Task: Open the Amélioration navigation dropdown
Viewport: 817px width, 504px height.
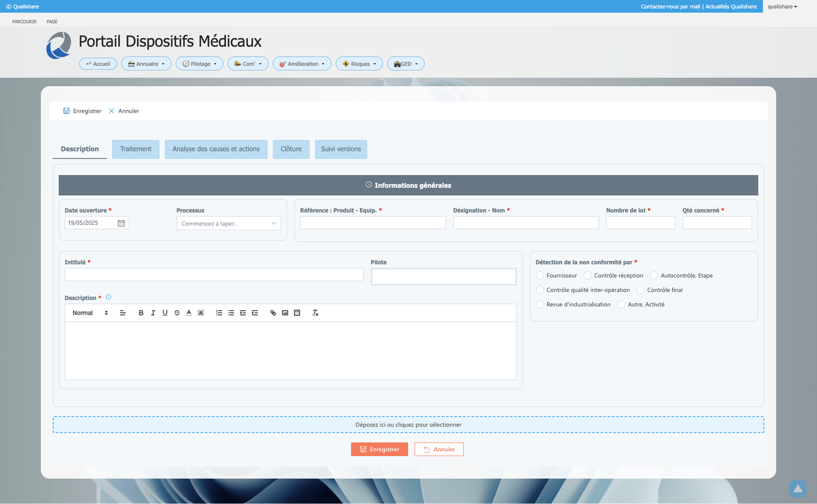Action: tap(302, 63)
